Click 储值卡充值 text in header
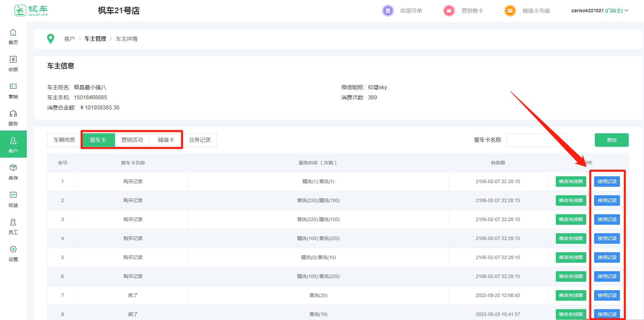644x320 pixels. [x=536, y=11]
